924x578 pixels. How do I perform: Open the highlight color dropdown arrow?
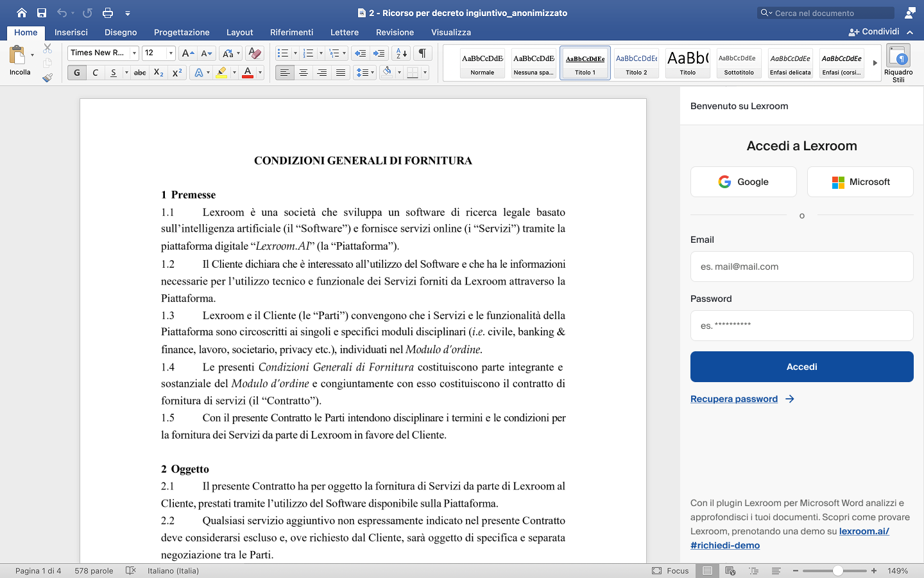click(234, 73)
